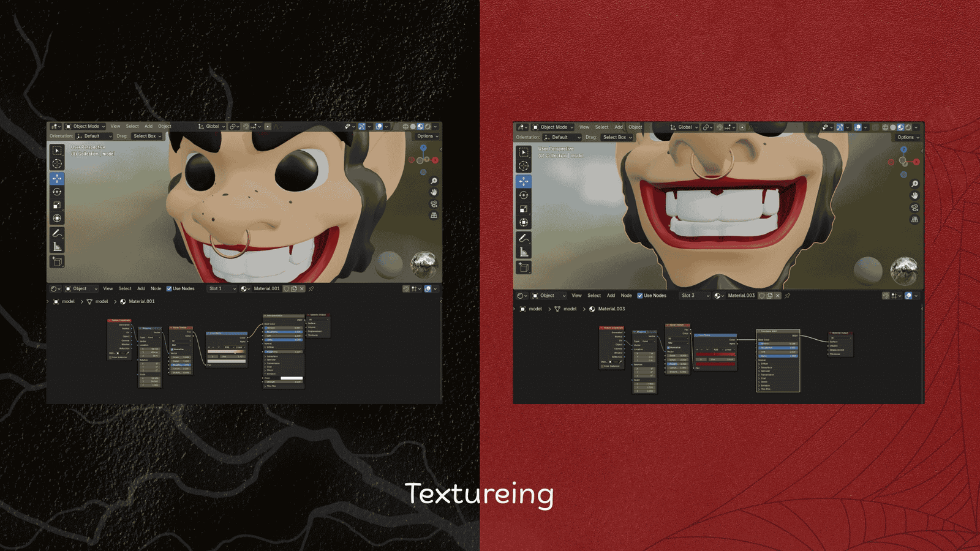Open the Slot 3 dropdown
980x551 pixels.
(695, 296)
